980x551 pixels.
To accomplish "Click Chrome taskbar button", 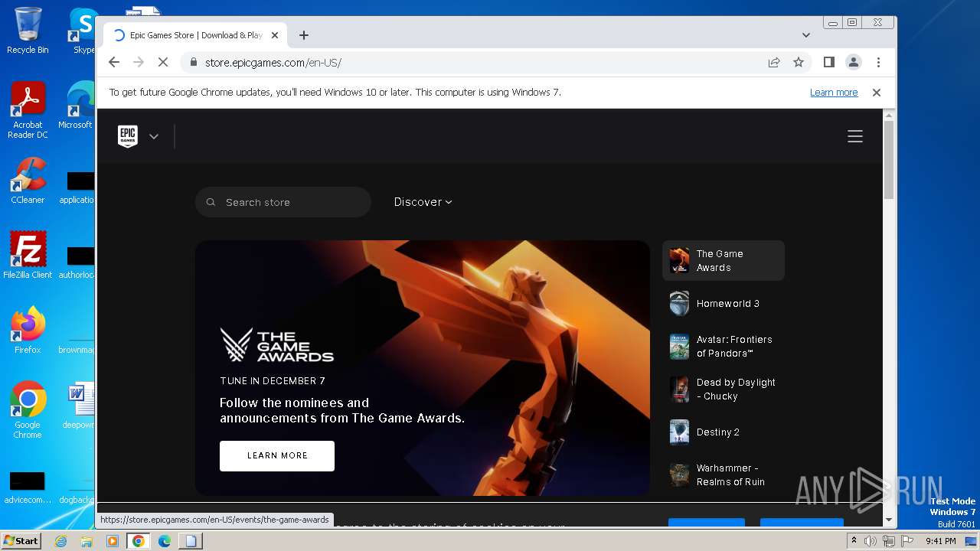I will click(139, 541).
